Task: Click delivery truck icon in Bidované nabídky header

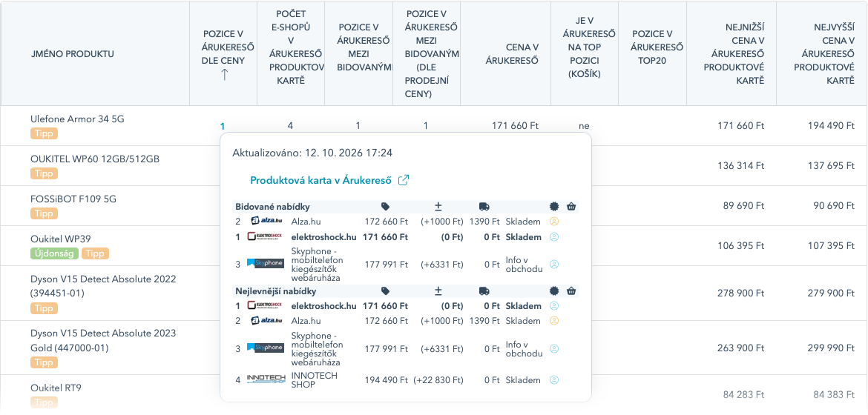Action: [484, 207]
